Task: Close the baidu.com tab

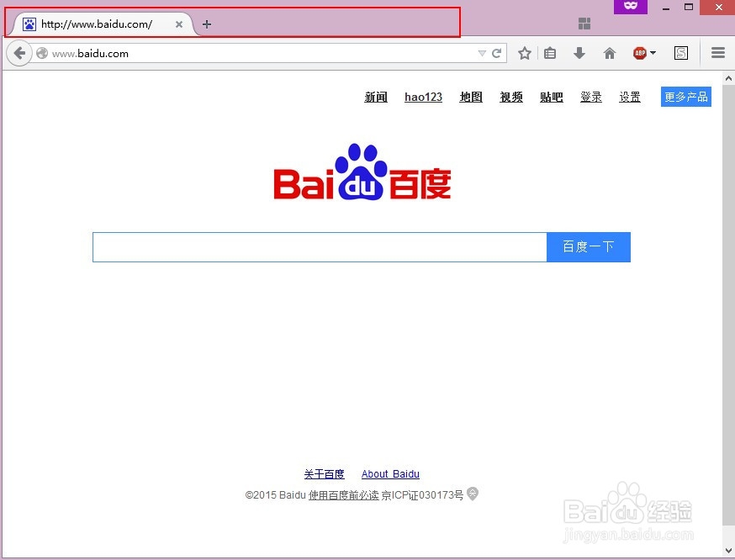Action: (x=179, y=24)
